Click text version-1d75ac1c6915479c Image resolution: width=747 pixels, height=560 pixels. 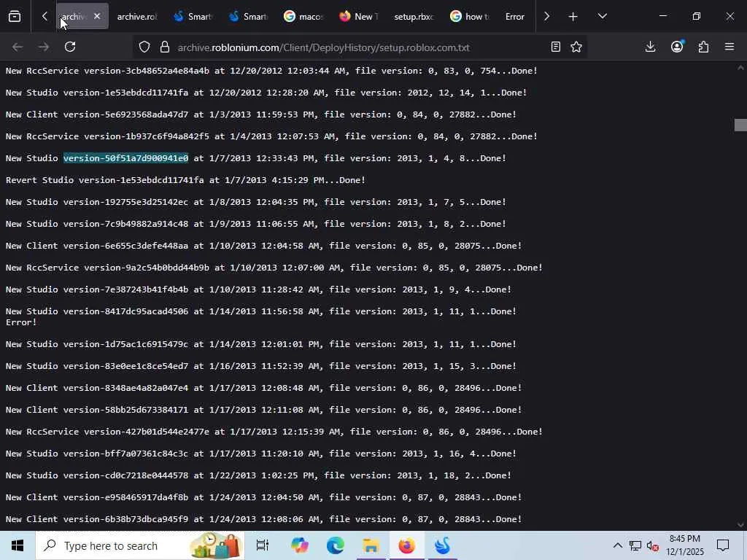[x=125, y=344]
